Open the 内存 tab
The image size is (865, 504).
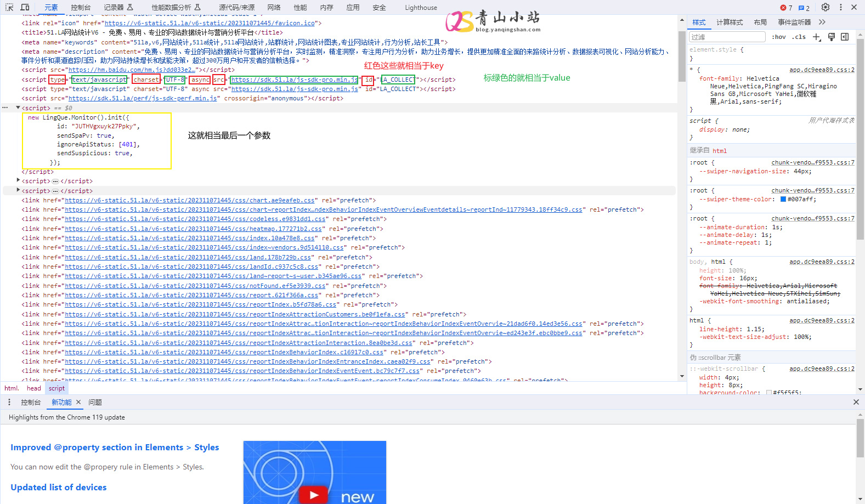pos(326,8)
